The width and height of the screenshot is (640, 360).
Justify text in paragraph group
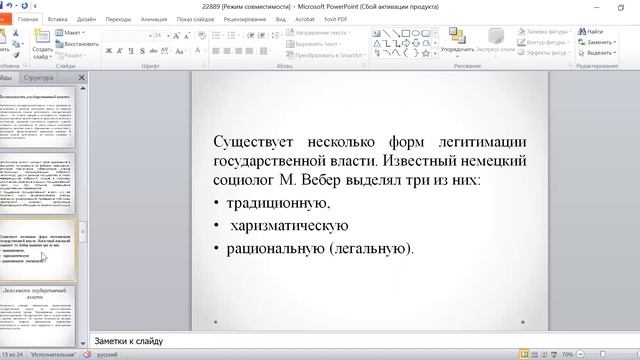click(249, 51)
